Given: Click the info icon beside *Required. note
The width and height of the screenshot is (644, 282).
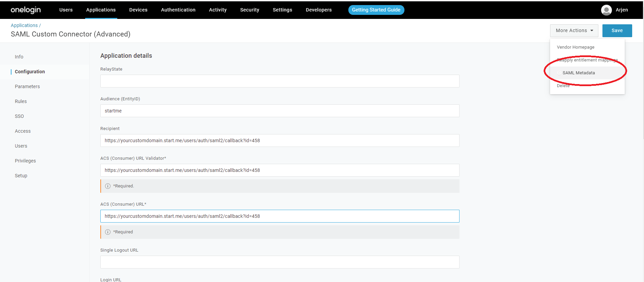Looking at the screenshot, I should coord(108,186).
